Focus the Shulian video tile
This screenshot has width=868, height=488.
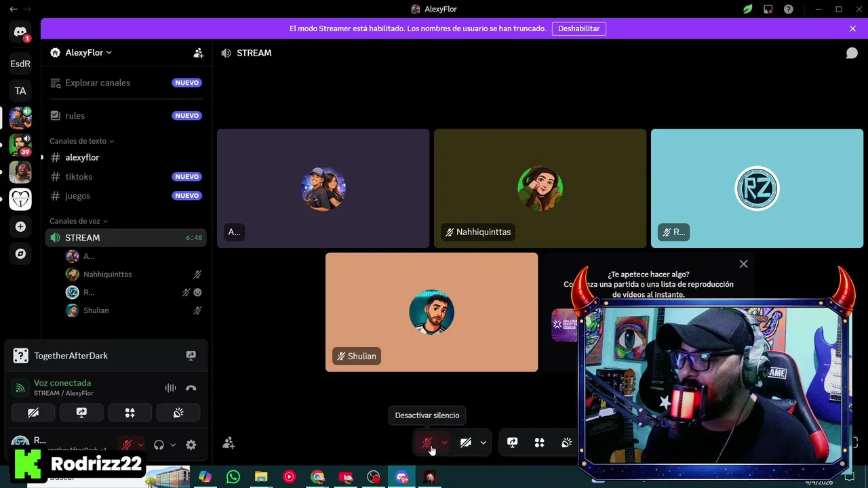tap(431, 312)
